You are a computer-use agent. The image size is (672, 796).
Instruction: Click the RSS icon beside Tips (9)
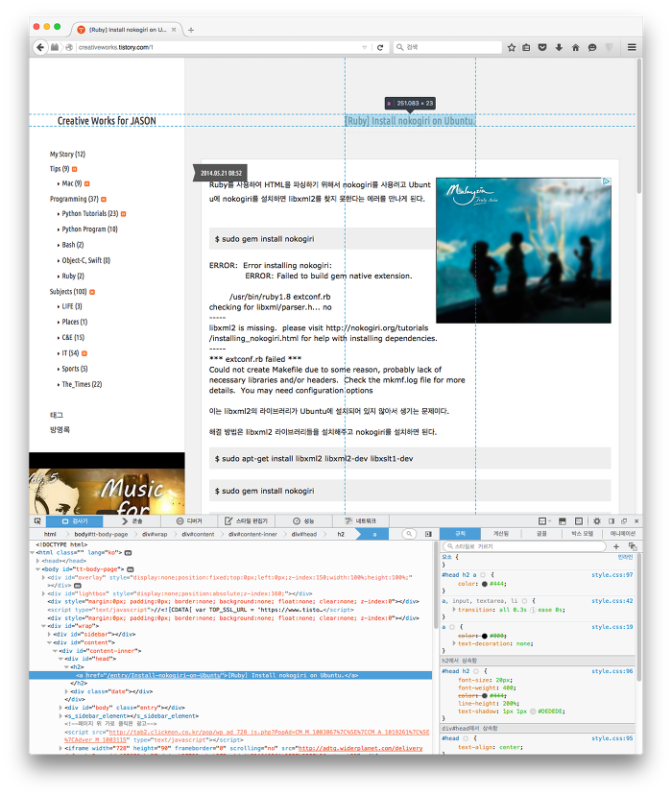click(x=75, y=169)
